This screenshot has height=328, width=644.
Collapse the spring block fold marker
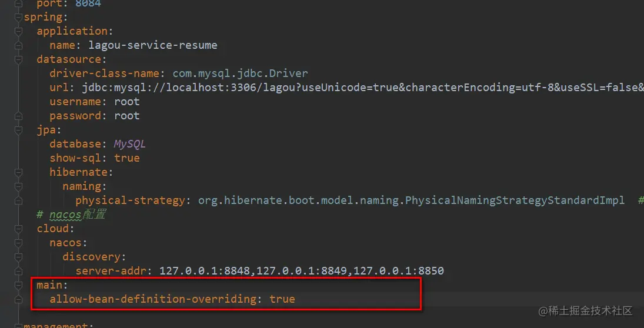18,17
